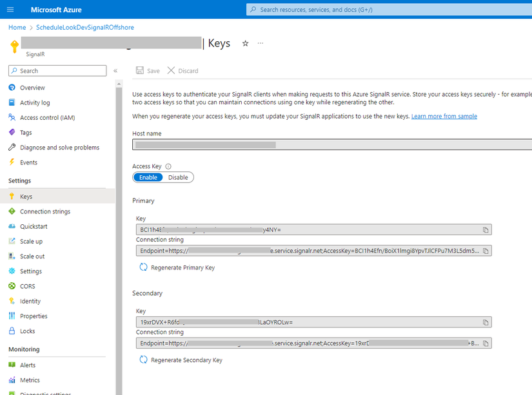Click the sidebar scrollbar up arrow
This screenshot has width=532, height=395.
pos(119,83)
